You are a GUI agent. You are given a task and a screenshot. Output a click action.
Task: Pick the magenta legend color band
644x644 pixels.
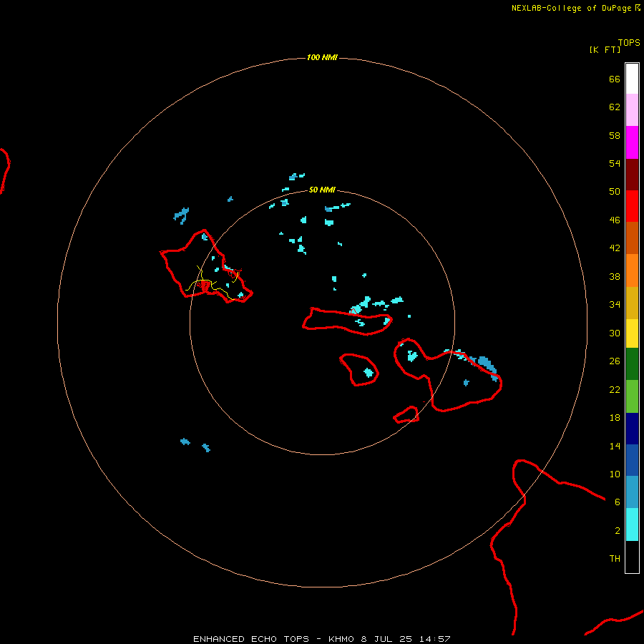(x=632, y=142)
